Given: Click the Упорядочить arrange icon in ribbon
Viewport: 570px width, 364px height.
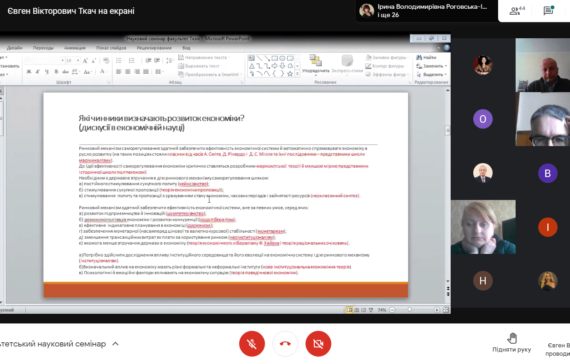Looking at the screenshot, I should [x=316, y=64].
